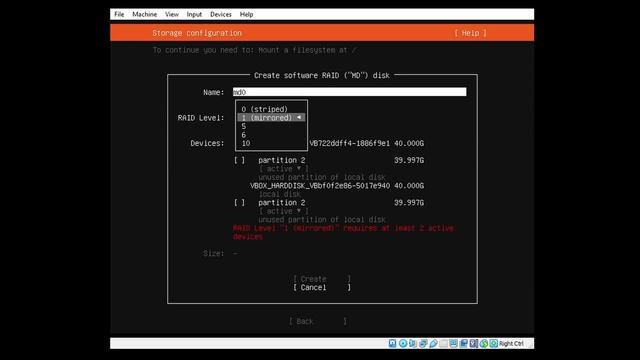Click the Create button
The width and height of the screenshot is (640, 360).
coord(322,279)
